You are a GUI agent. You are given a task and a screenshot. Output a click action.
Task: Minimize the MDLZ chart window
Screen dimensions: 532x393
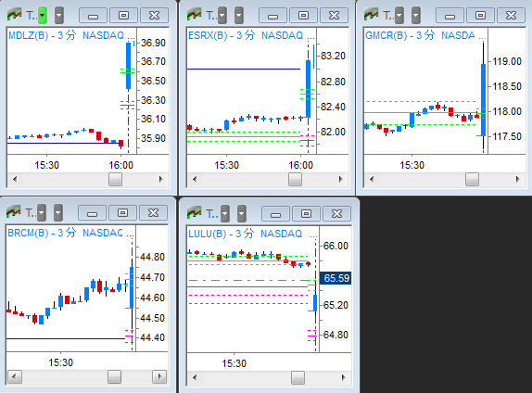(93, 16)
